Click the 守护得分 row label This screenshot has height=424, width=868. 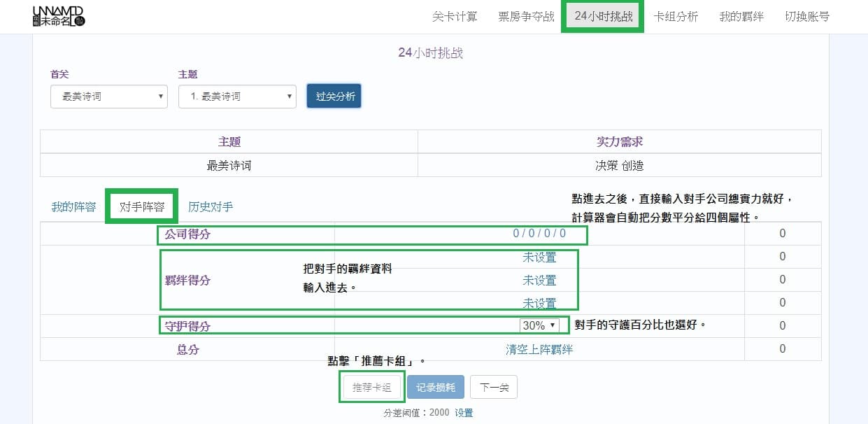pyautogui.click(x=187, y=326)
